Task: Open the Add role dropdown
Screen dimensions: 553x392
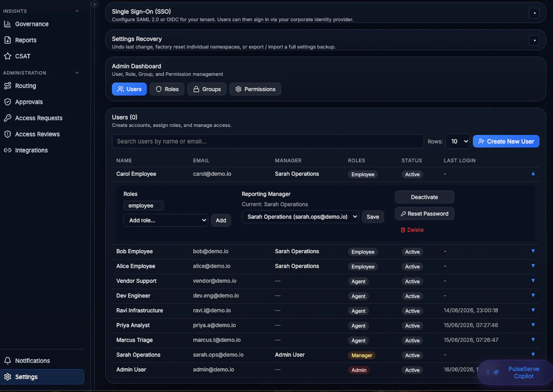Action: 166,220
